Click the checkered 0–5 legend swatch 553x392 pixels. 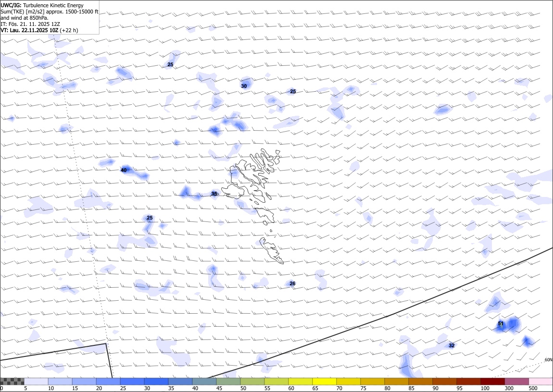(x=13, y=381)
